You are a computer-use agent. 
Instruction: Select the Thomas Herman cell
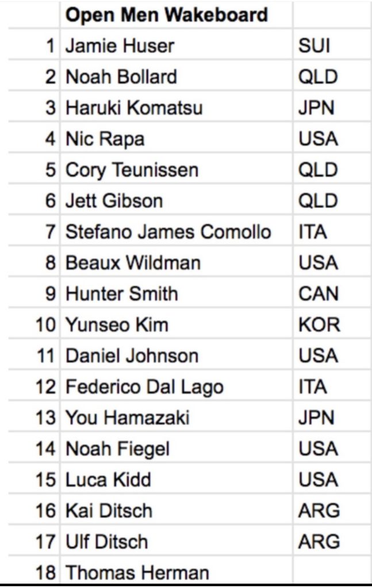pos(137,572)
